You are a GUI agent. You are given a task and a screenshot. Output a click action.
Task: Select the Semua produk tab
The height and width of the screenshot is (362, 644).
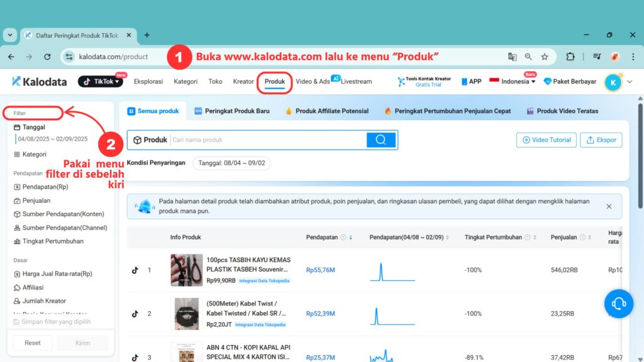[x=153, y=111]
